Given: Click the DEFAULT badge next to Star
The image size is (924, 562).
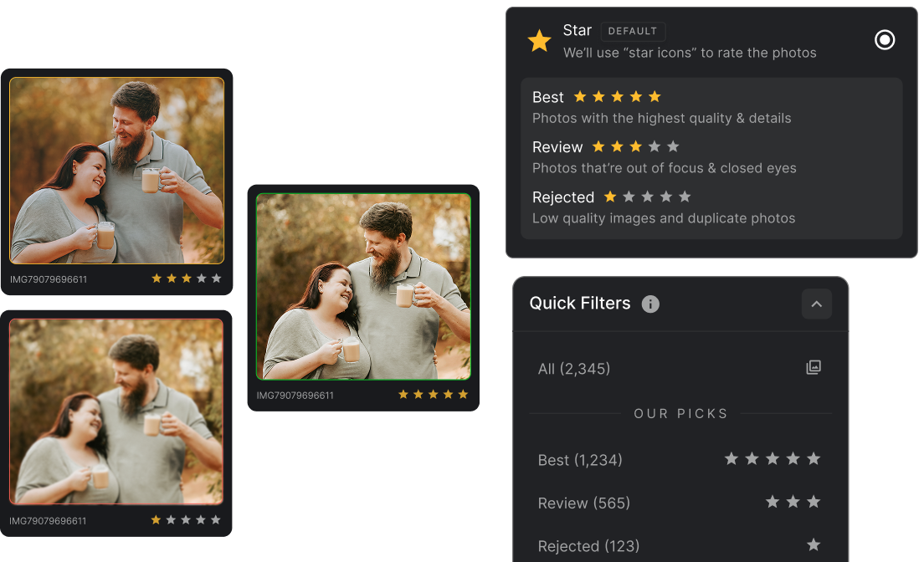Looking at the screenshot, I should tap(632, 31).
